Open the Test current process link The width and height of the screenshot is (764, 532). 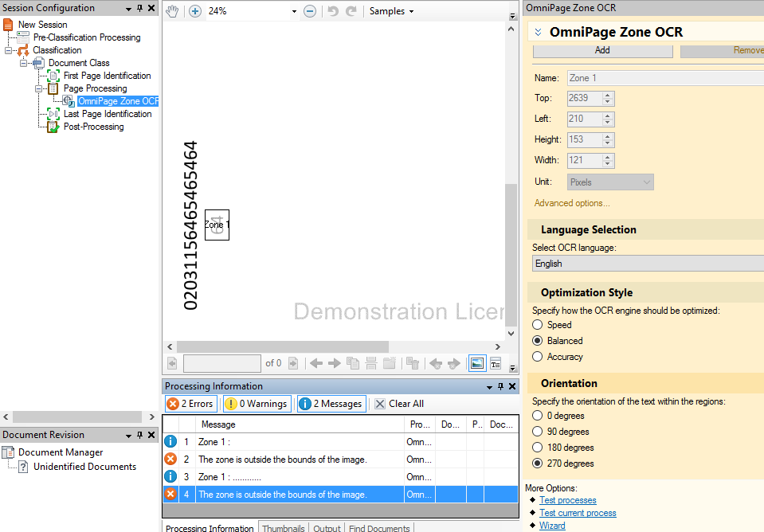578,513
